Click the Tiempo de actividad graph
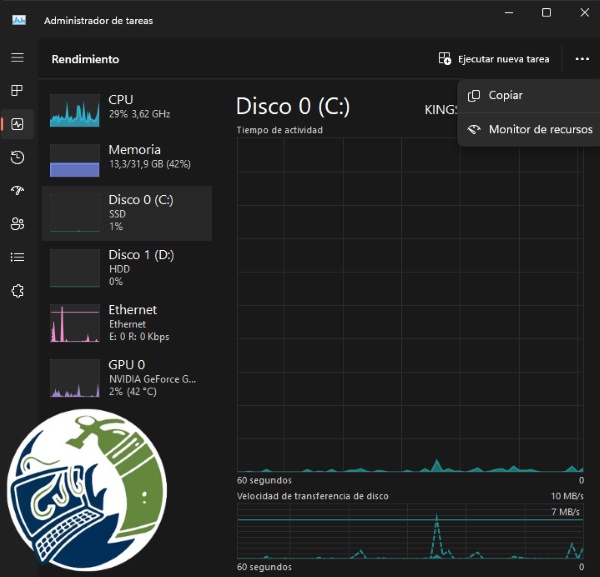The image size is (600, 577). tap(410, 305)
